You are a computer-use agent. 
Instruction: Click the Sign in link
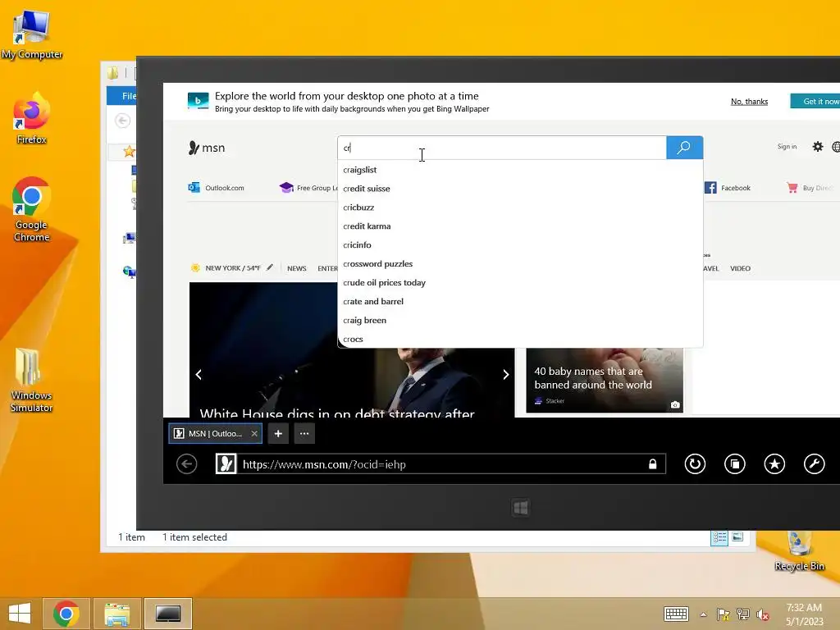click(x=787, y=146)
